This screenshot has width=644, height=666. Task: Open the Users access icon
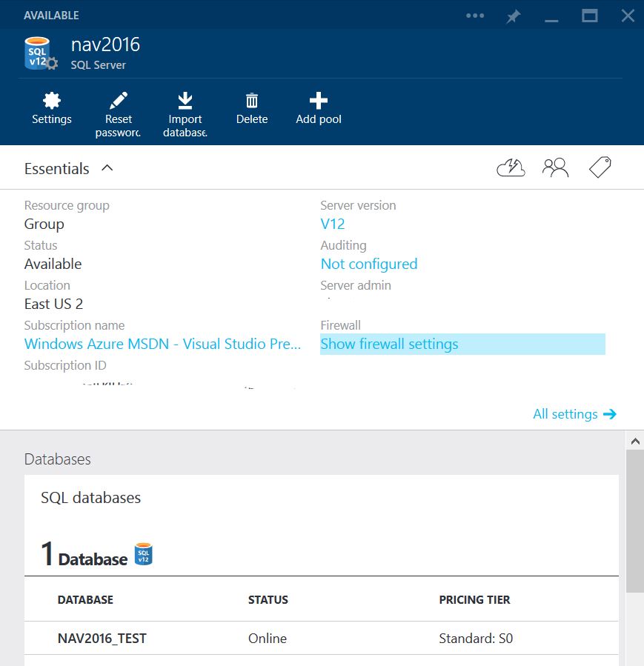pos(555,167)
